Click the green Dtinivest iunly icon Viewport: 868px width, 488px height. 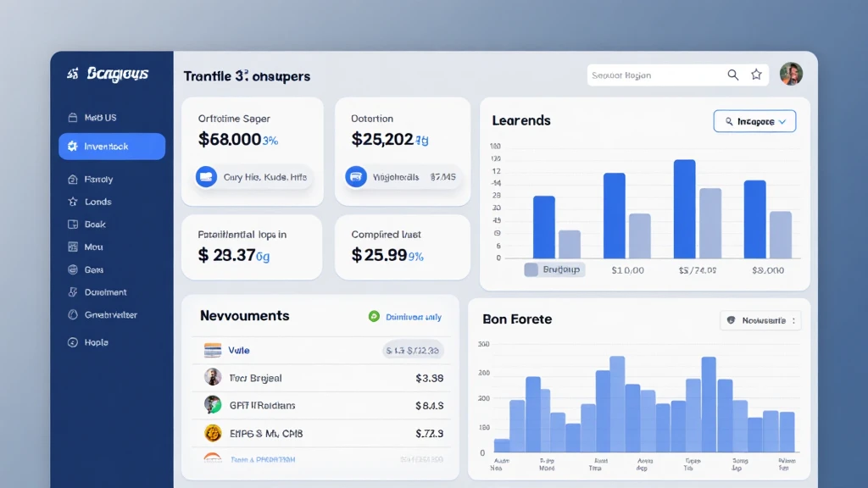[374, 317]
